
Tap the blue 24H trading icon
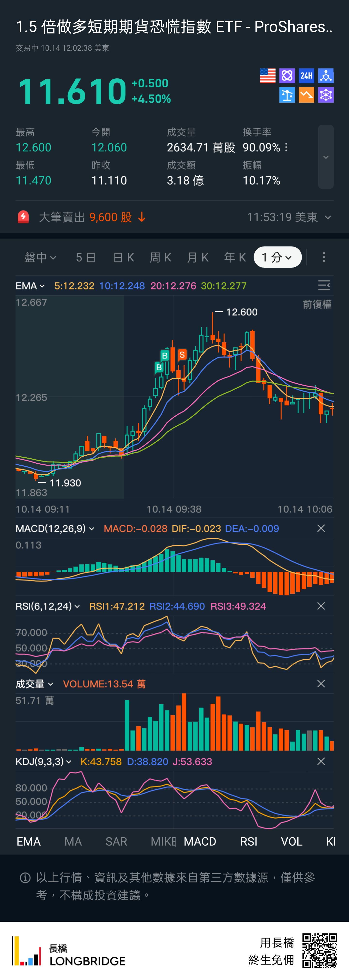[x=306, y=76]
